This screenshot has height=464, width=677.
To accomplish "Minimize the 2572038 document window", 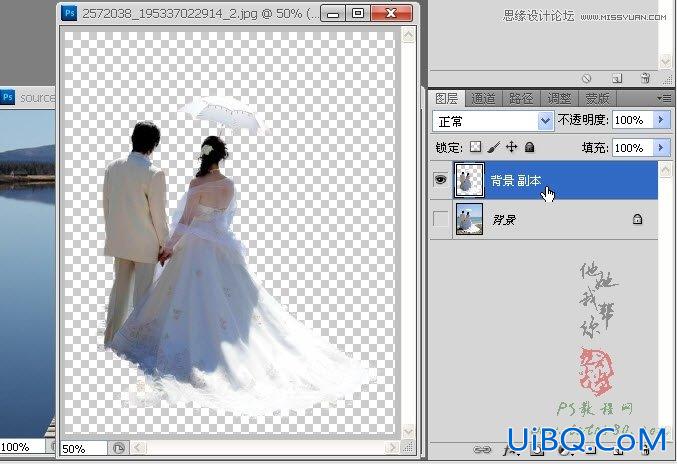I will click(332, 14).
